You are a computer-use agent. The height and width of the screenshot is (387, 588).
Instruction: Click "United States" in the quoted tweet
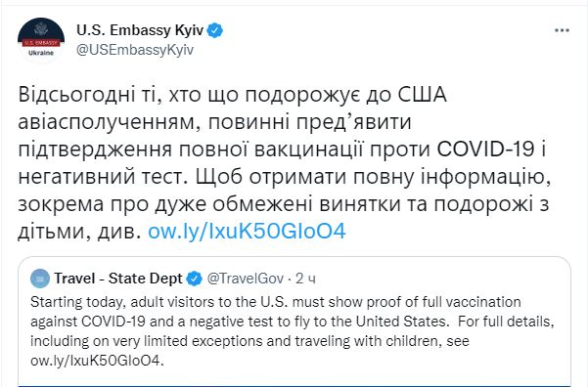pos(402,322)
